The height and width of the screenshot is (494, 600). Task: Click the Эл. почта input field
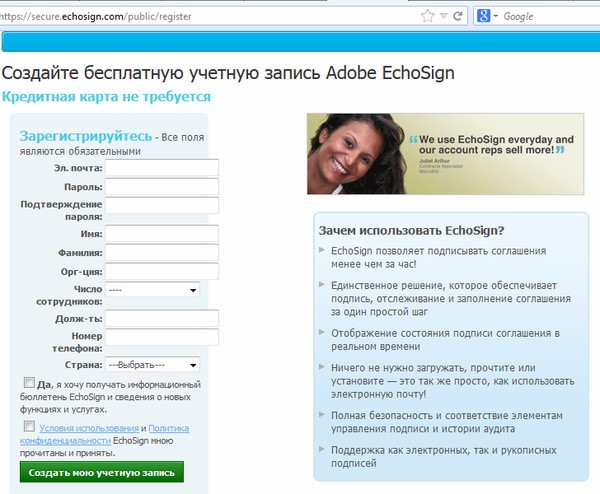(x=162, y=168)
